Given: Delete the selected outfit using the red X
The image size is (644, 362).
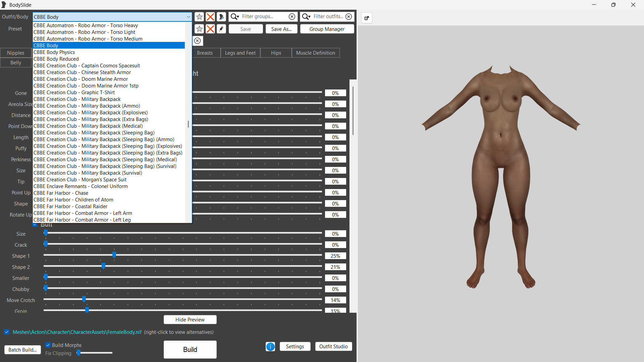Looking at the screenshot, I should 210,17.
